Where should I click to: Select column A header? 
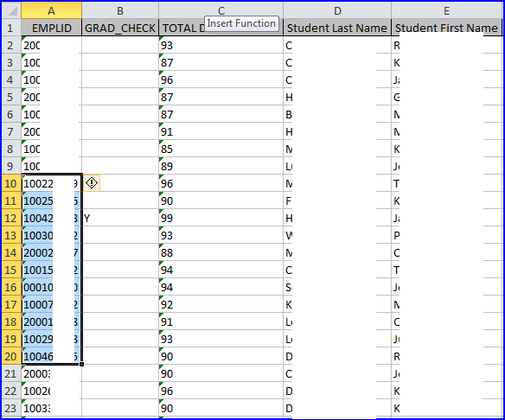pos(52,10)
